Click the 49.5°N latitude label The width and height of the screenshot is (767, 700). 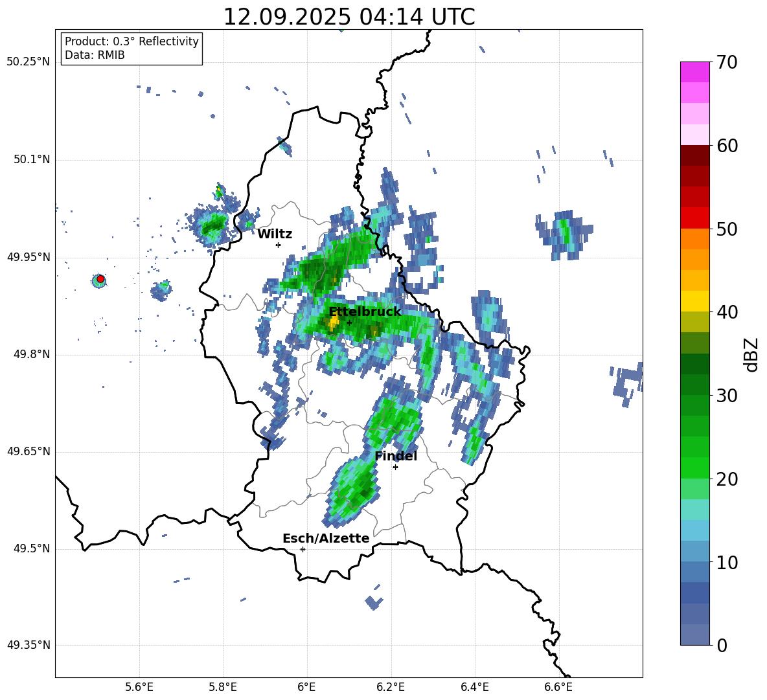pyautogui.click(x=31, y=548)
